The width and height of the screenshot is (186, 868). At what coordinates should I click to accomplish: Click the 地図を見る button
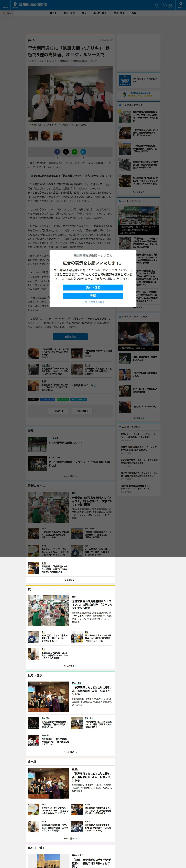[70, 337]
